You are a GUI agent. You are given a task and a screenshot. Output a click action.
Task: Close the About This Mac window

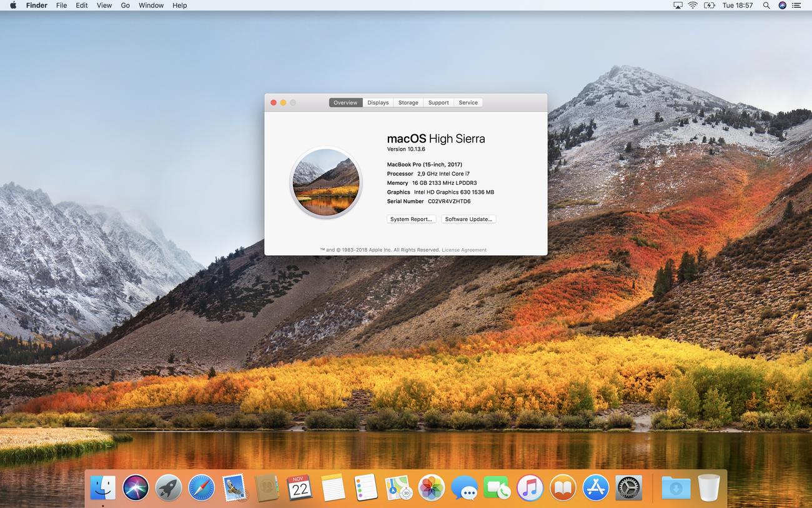(x=273, y=102)
